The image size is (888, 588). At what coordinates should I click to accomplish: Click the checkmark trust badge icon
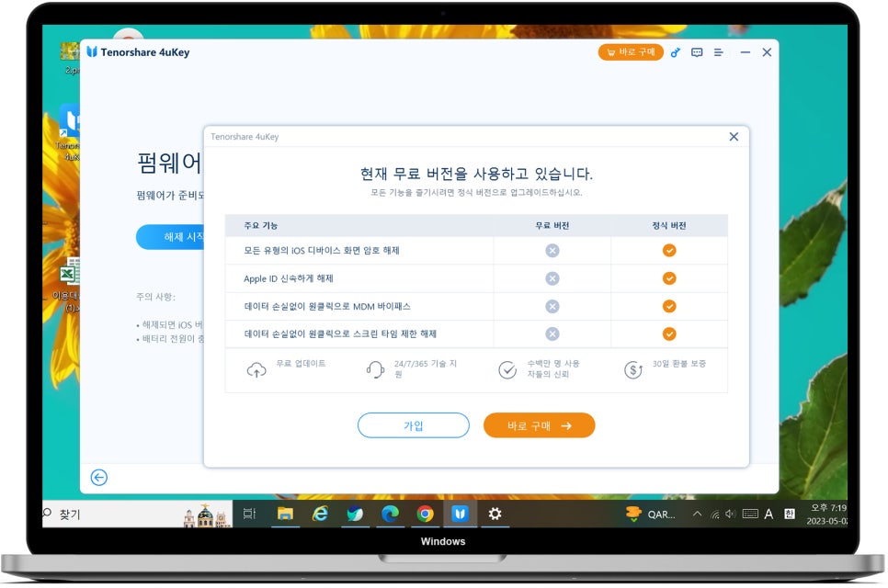click(x=507, y=369)
